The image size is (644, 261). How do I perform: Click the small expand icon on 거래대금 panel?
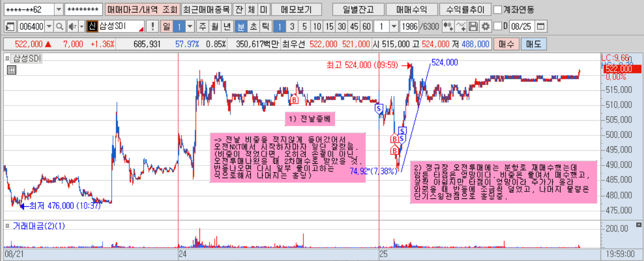point(638,225)
